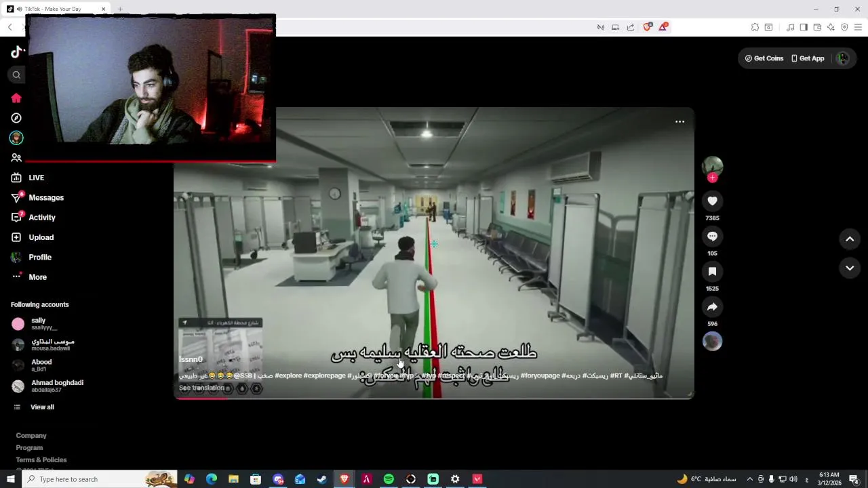The width and height of the screenshot is (868, 488).
Task: Open browser extensions puzzle icon
Action: pyautogui.click(x=755, y=27)
